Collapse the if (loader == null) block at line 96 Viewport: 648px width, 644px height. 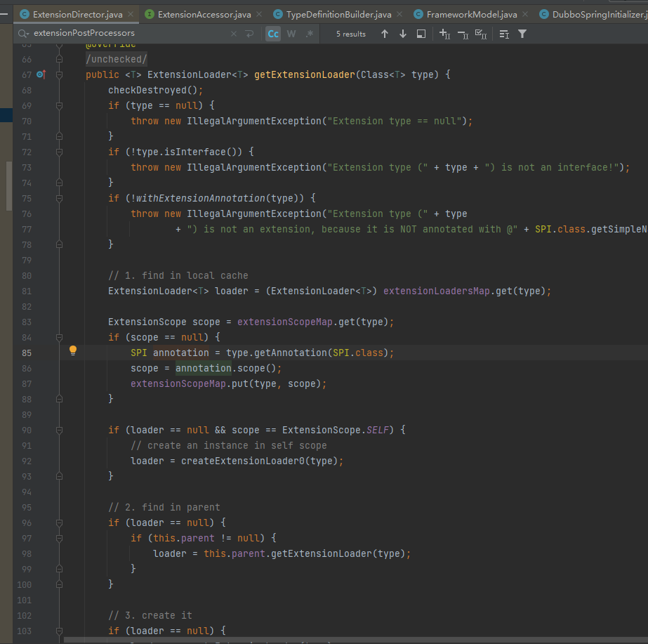(x=59, y=523)
